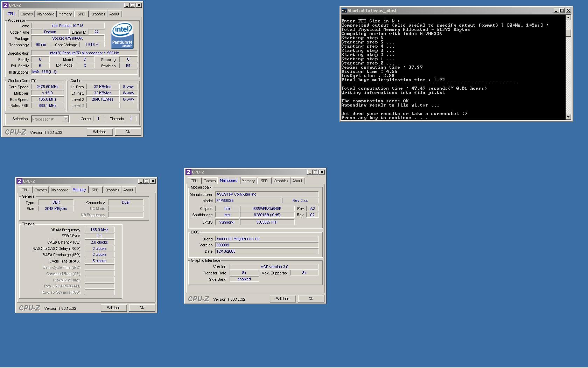This screenshot has width=588, height=368.
Task: Go to CPU tab in the Mainboard window
Action: [x=194, y=181]
